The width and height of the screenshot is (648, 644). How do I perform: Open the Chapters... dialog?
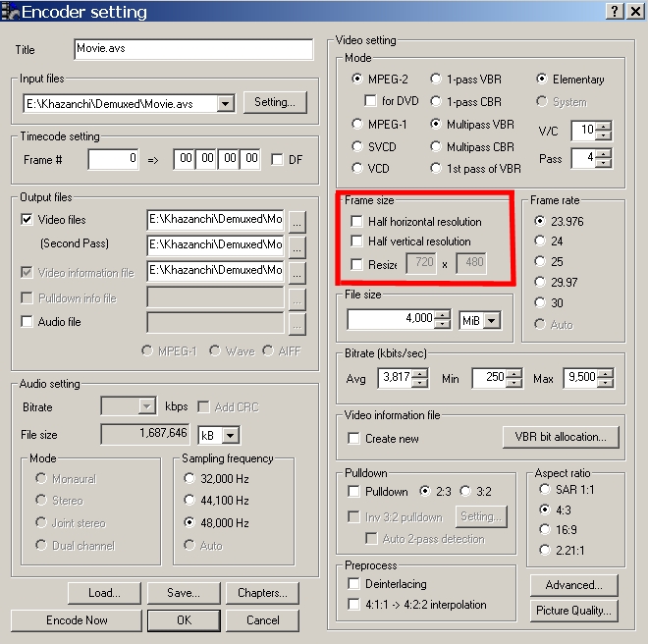click(262, 593)
